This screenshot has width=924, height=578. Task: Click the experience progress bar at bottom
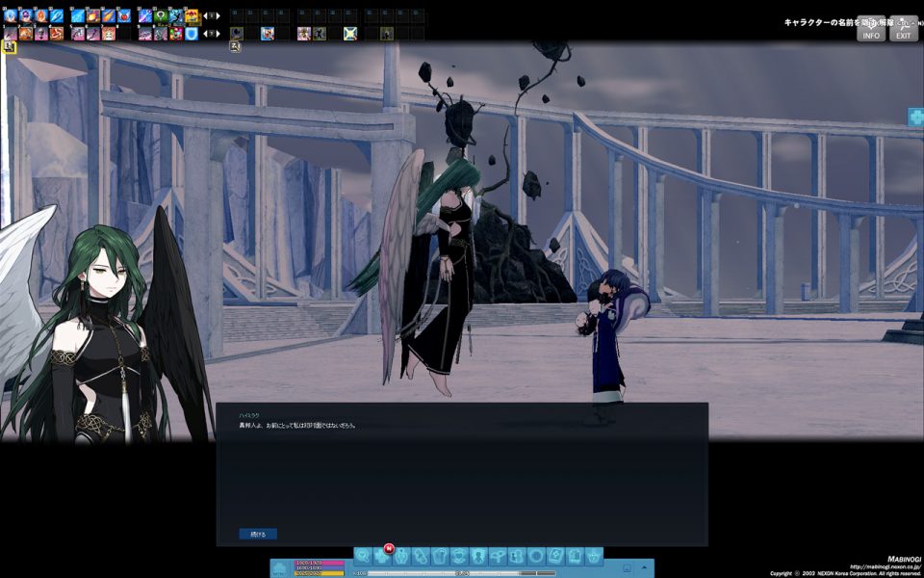[x=462, y=573]
